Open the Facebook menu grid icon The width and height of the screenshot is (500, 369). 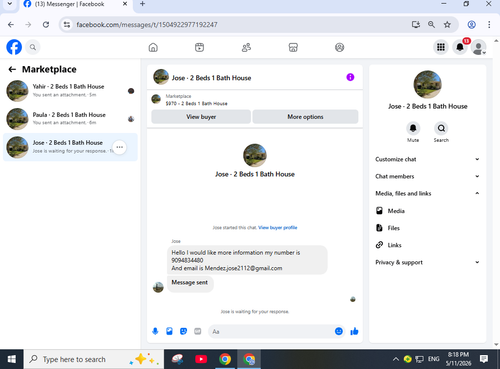[441, 47]
